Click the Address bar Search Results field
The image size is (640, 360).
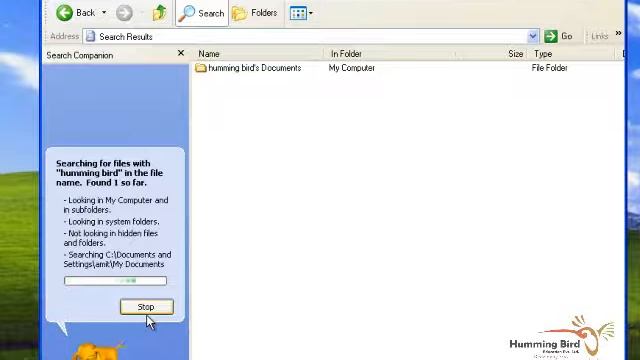[x=311, y=36]
